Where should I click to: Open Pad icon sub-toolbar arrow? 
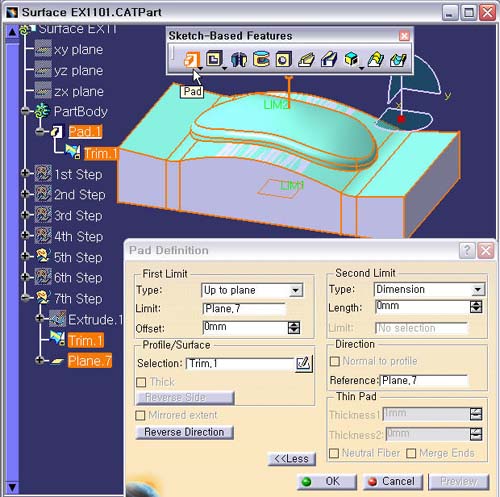click(x=200, y=68)
